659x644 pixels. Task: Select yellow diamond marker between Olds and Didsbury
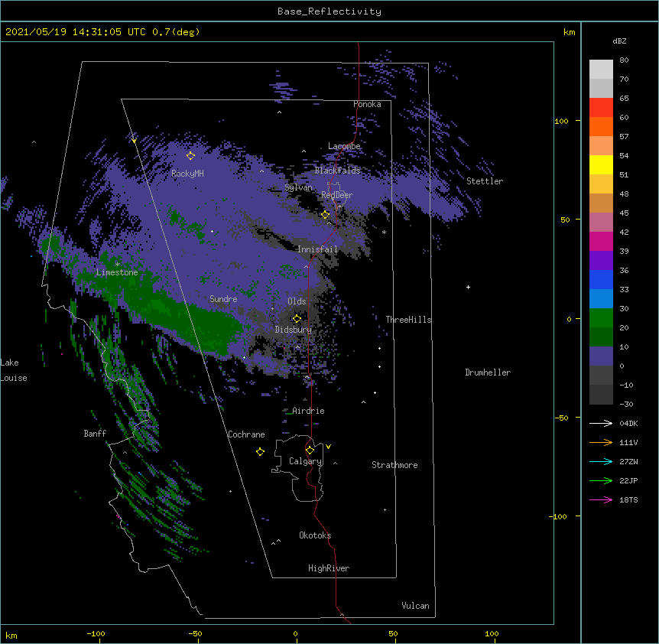[x=297, y=318]
